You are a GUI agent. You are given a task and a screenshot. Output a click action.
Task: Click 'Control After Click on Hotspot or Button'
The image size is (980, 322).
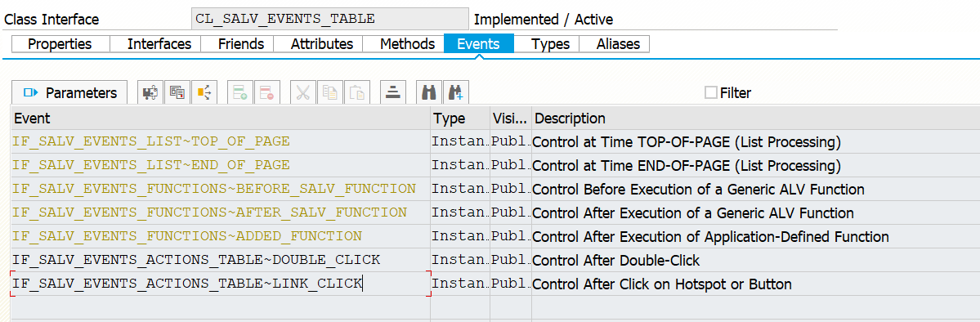[x=662, y=284]
